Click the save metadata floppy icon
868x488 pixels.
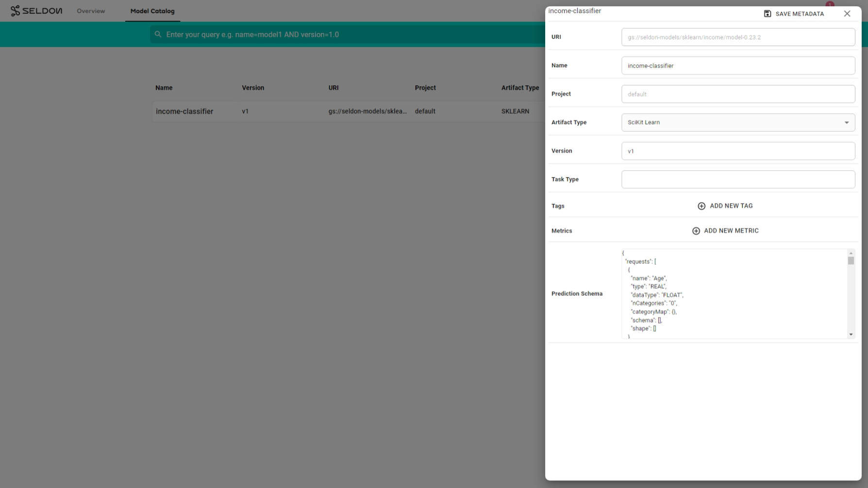[x=768, y=14]
